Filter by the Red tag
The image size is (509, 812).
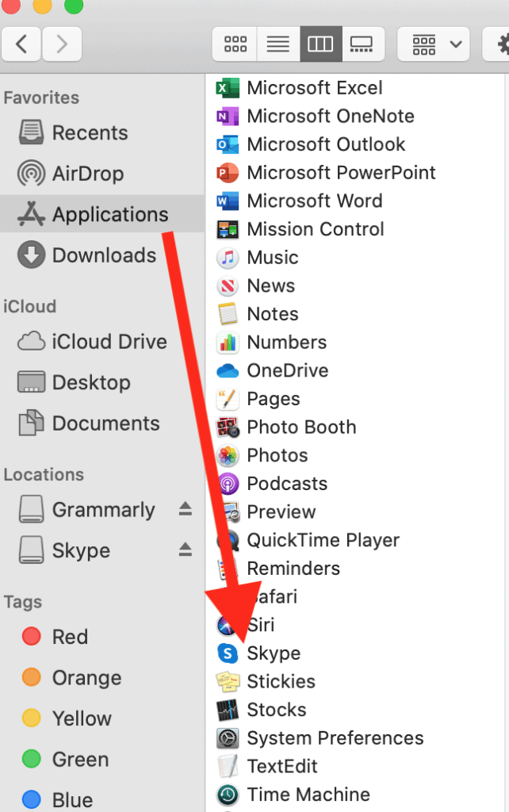click(x=70, y=637)
